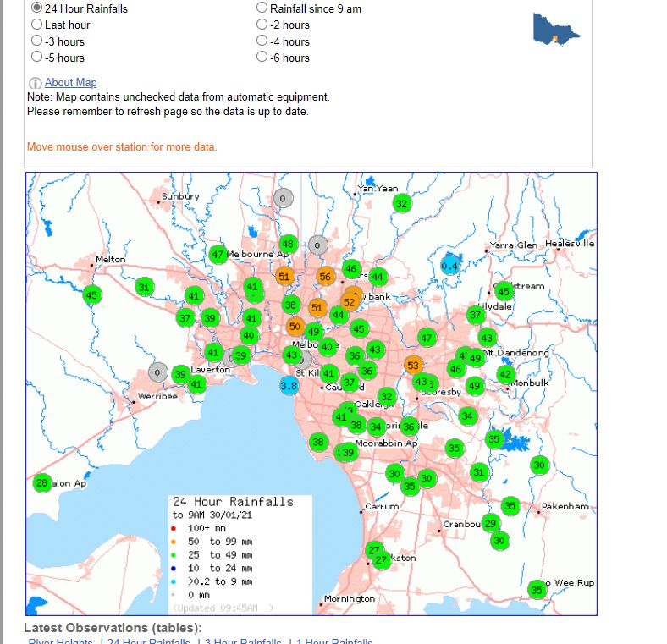Click the 42 station near Monbulk
Image resolution: width=667 pixels, height=644 pixels.
coord(506,375)
